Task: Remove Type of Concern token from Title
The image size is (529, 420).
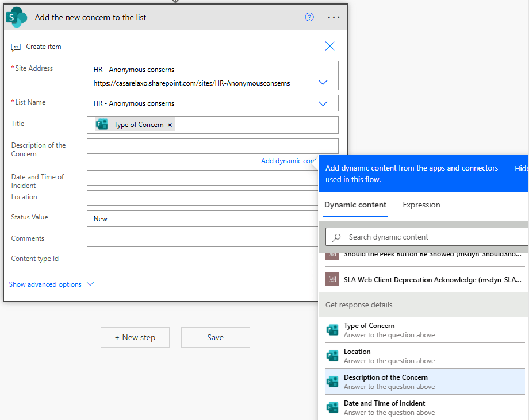Action: [x=170, y=125]
